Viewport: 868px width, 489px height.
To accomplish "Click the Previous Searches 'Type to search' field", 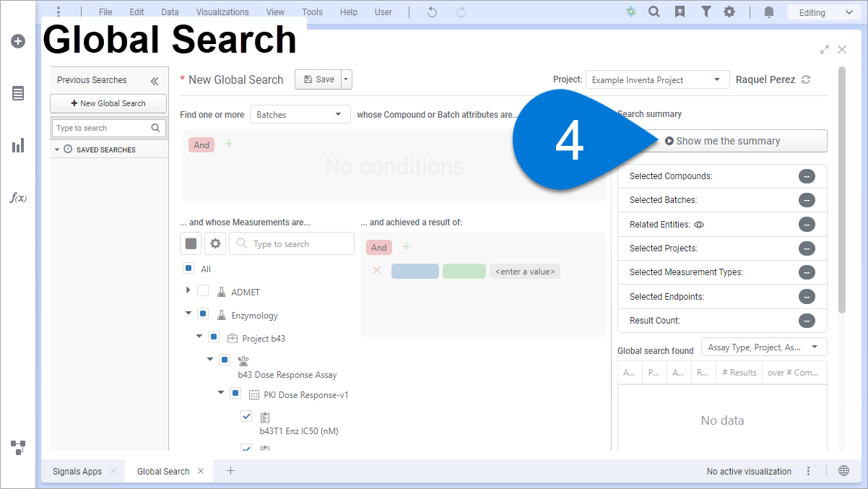I will tap(108, 128).
